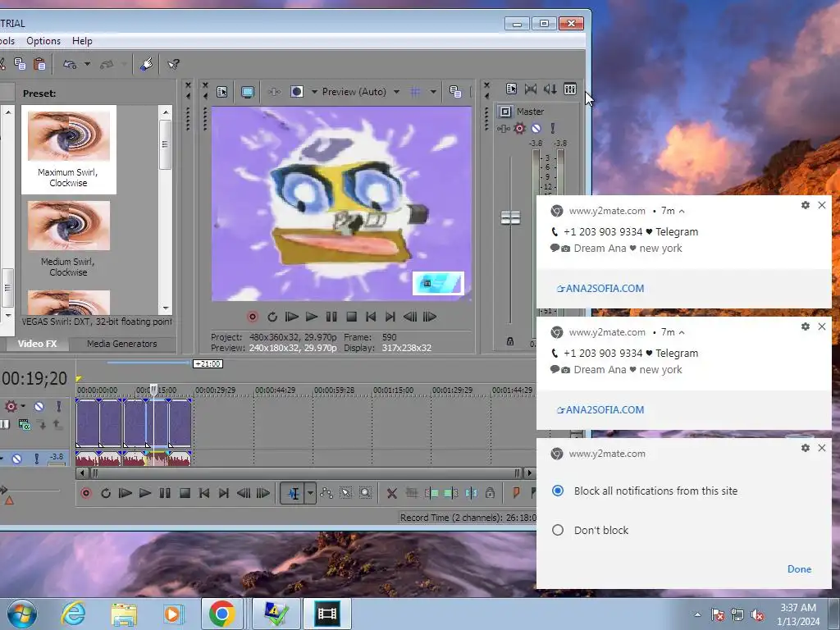
Task: Switch to the Media Generators tab
Action: tap(122, 344)
